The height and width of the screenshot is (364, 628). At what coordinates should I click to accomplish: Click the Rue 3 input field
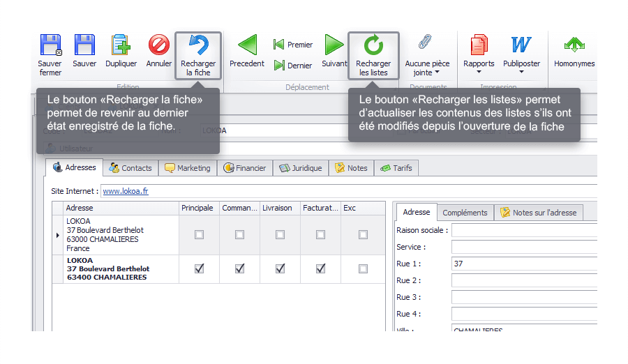[524, 298]
